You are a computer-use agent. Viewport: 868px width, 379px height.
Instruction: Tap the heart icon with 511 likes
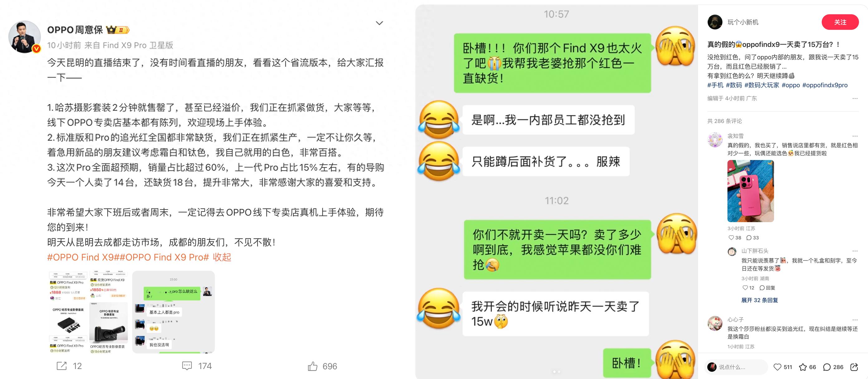(x=777, y=367)
